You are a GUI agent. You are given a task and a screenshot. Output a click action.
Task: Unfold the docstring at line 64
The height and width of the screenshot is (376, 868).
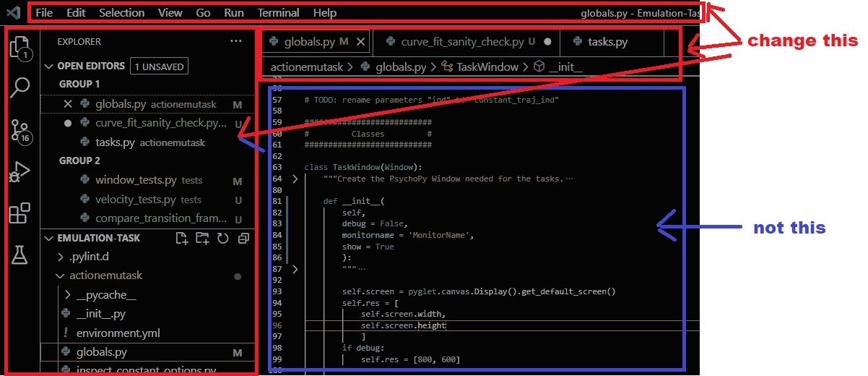click(x=295, y=179)
